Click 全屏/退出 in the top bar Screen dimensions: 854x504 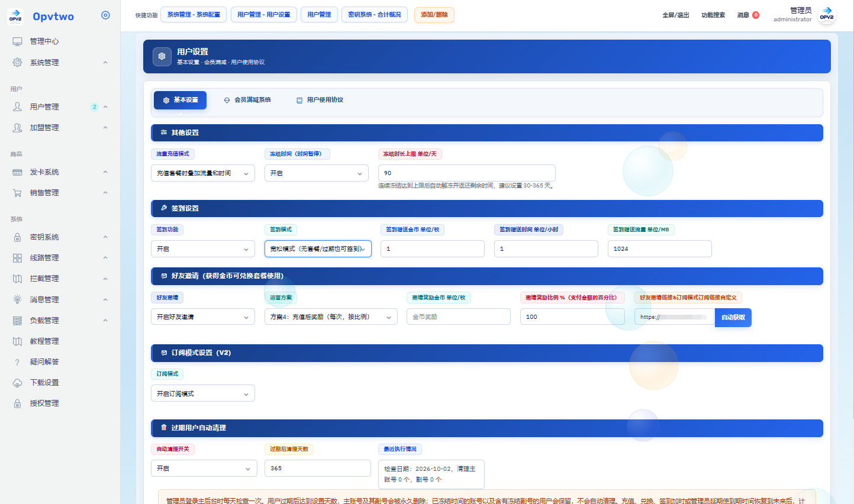(x=676, y=15)
